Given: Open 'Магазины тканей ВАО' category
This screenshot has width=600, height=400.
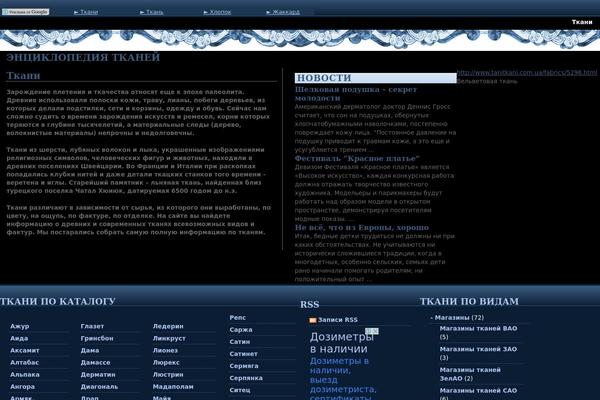Looking at the screenshot, I should (478, 333).
